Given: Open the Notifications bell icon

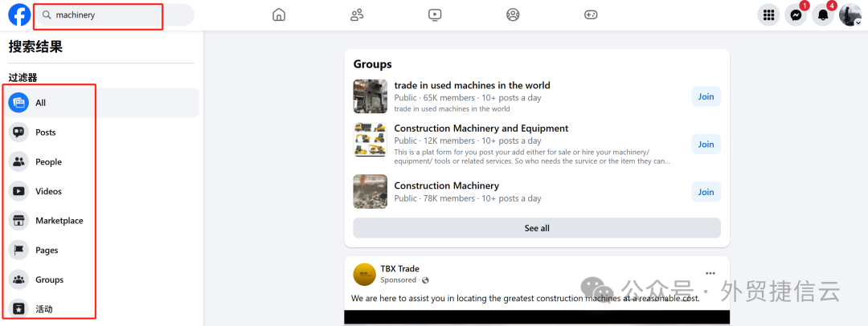Looking at the screenshot, I should click(823, 15).
